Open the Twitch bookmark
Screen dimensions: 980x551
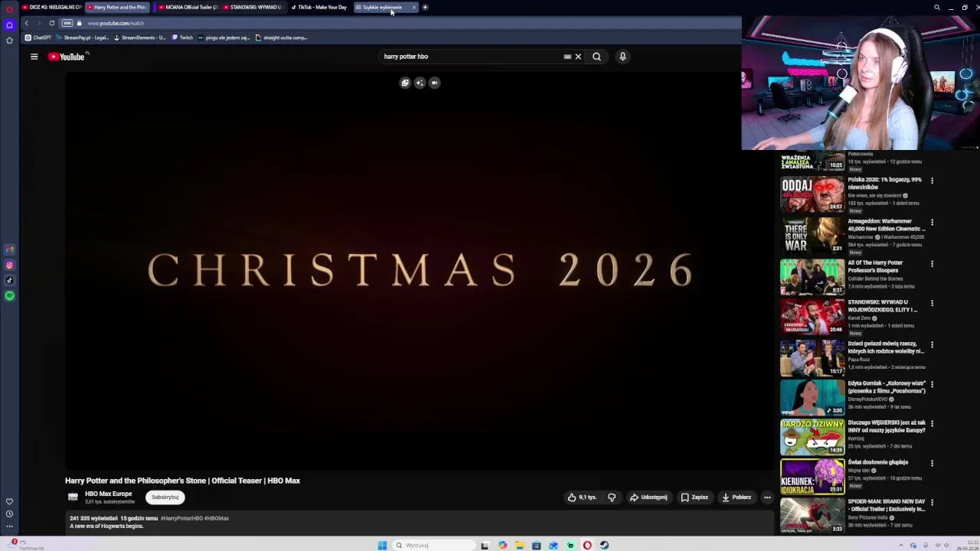click(x=182, y=37)
